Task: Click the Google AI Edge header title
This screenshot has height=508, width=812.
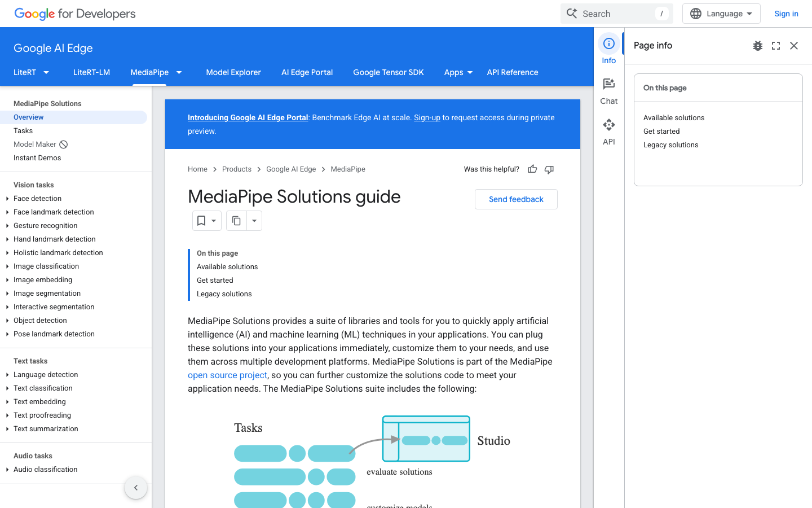Action: point(53,48)
